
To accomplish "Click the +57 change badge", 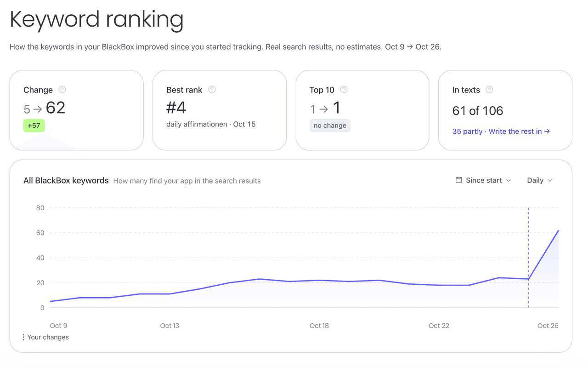I will (34, 126).
